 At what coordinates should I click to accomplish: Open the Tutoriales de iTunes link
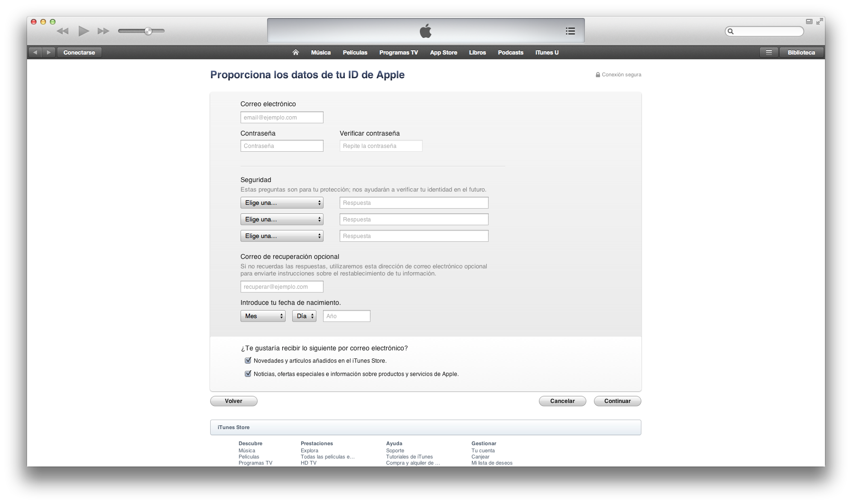click(x=409, y=457)
